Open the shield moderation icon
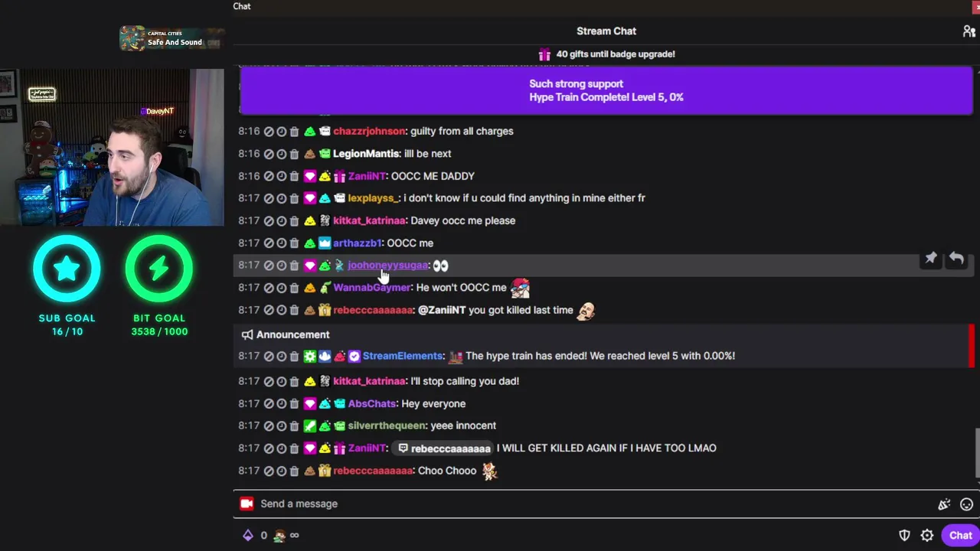This screenshot has height=551, width=980. point(904,536)
